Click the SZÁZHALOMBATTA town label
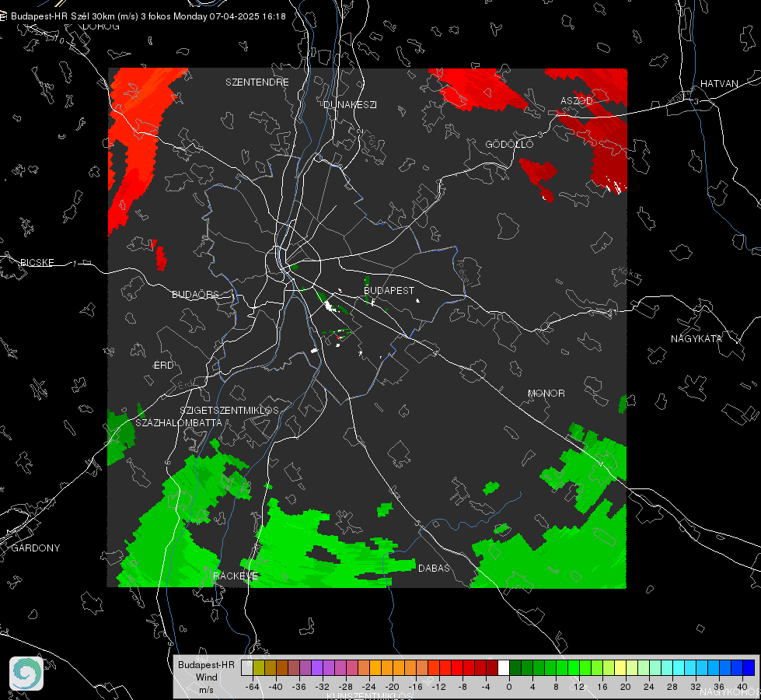Viewport: 761px width, 700px height. tap(179, 423)
